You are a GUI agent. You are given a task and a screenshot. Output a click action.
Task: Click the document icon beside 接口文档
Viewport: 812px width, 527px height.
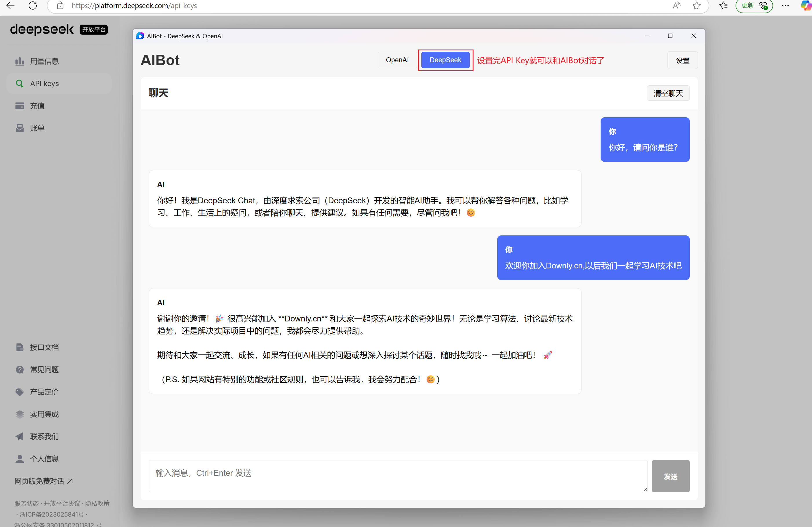point(20,347)
